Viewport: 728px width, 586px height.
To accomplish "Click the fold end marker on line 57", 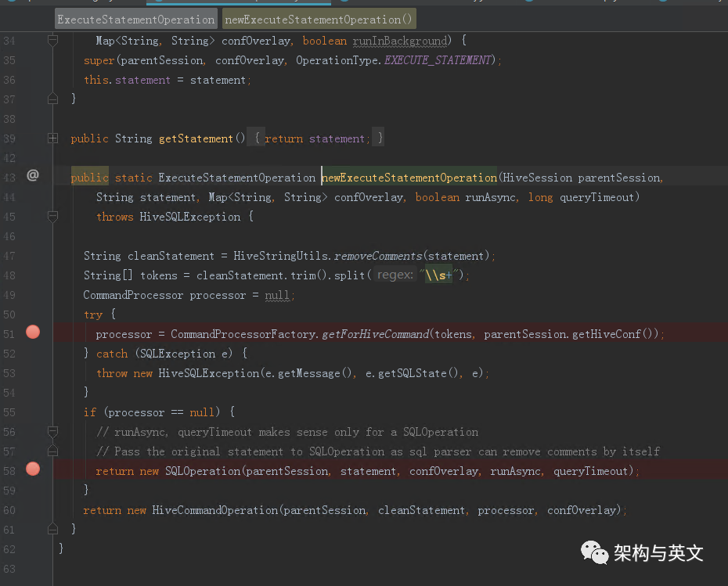I will click(53, 451).
